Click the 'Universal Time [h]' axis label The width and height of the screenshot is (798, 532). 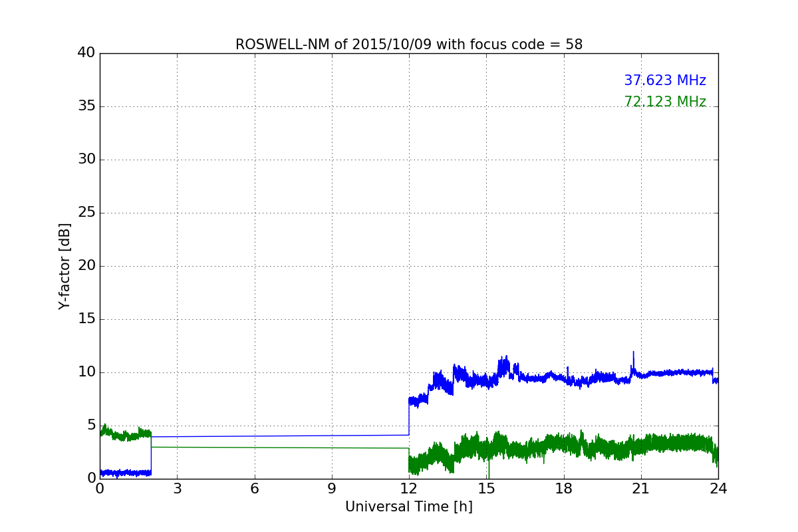coord(409,507)
